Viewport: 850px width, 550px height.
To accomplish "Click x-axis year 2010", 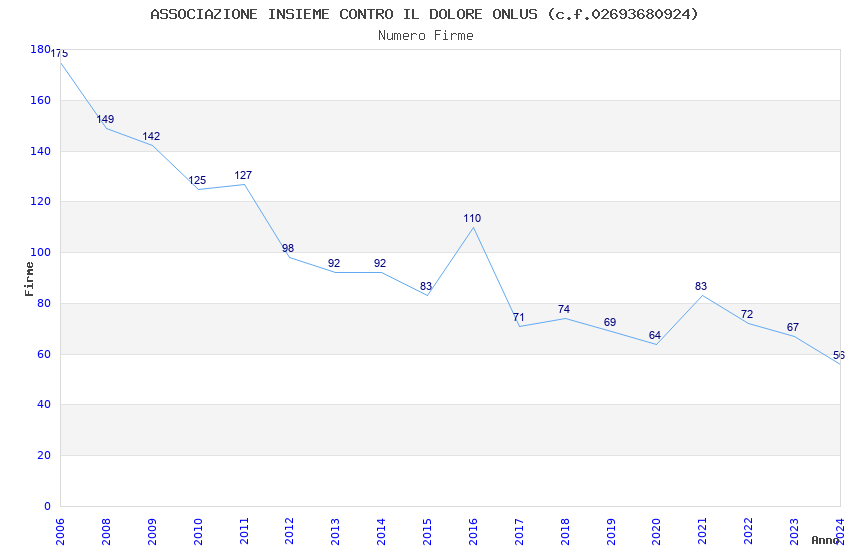I will [198, 532].
